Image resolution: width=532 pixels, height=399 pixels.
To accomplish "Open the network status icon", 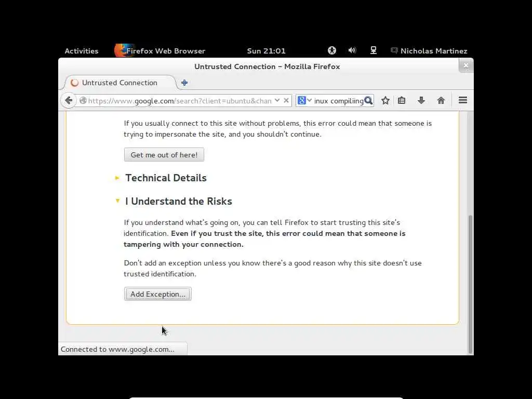I will coord(373,50).
